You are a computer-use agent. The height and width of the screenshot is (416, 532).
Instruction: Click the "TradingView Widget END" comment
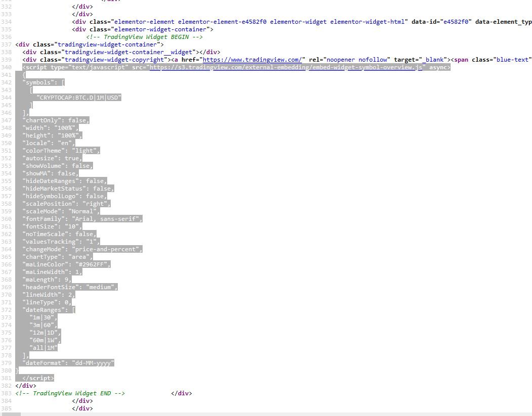70,393
